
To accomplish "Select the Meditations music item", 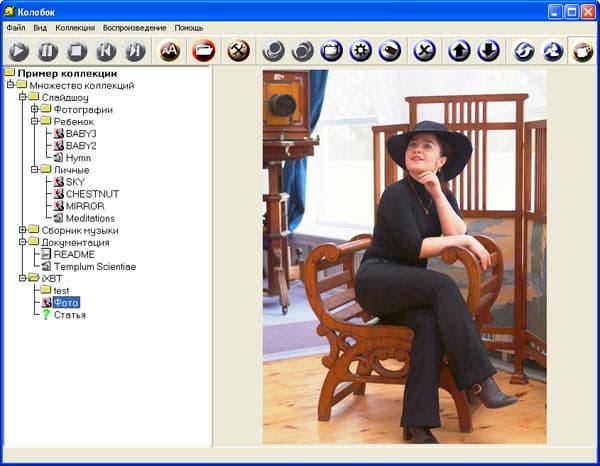I will [x=90, y=218].
